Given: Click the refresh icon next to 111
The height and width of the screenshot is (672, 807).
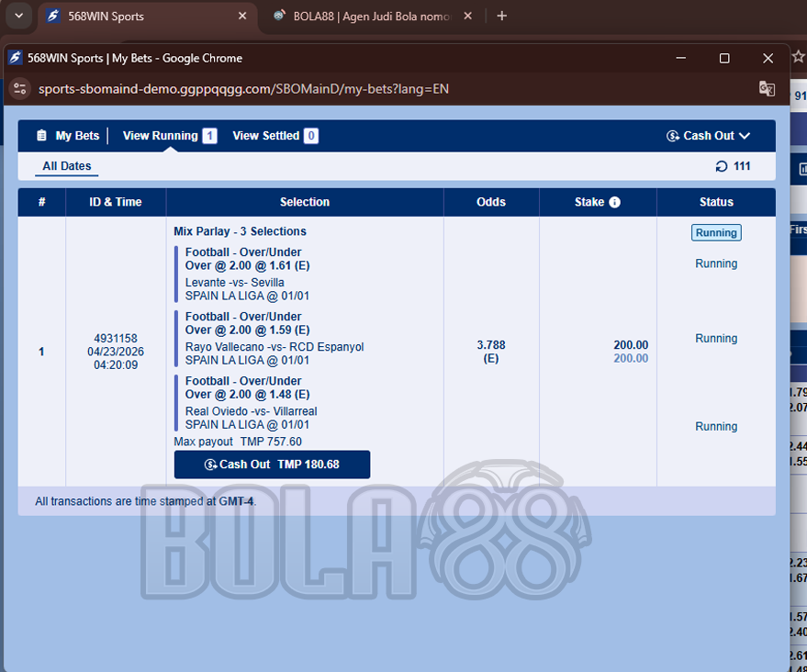Looking at the screenshot, I should pyautogui.click(x=722, y=166).
